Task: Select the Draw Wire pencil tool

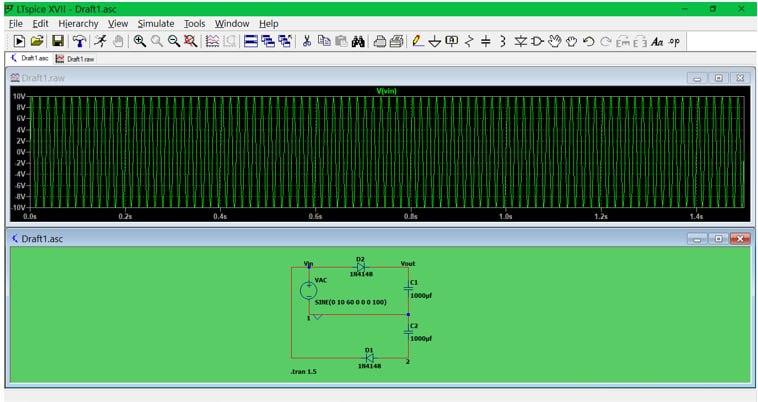Action: click(x=418, y=42)
